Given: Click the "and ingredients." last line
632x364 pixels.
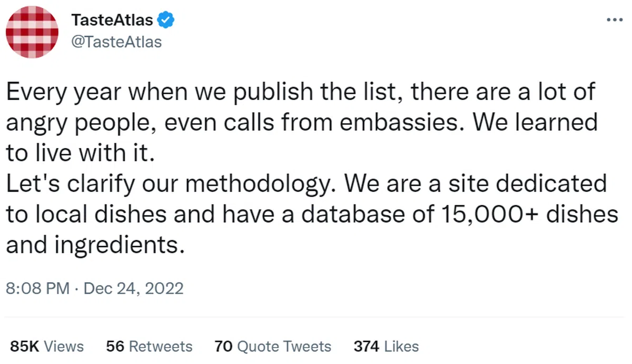Looking at the screenshot, I should coord(95,245).
